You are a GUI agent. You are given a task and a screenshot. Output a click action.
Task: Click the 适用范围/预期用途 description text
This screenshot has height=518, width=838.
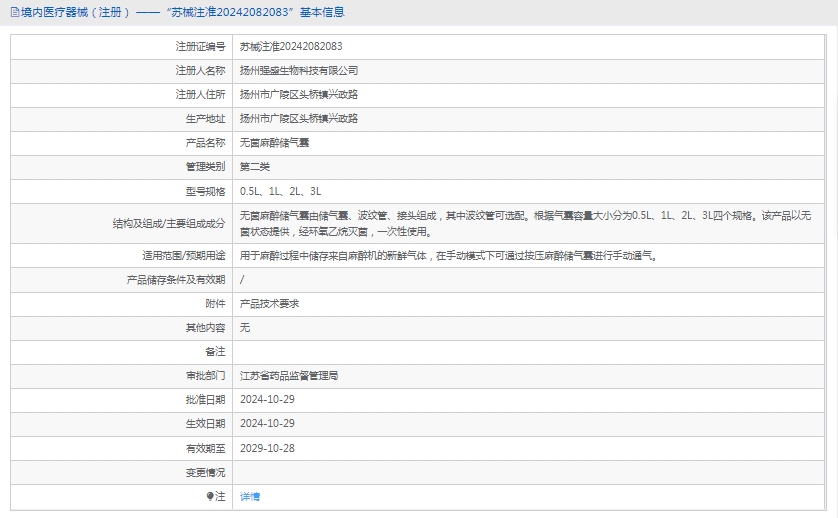(x=447, y=256)
